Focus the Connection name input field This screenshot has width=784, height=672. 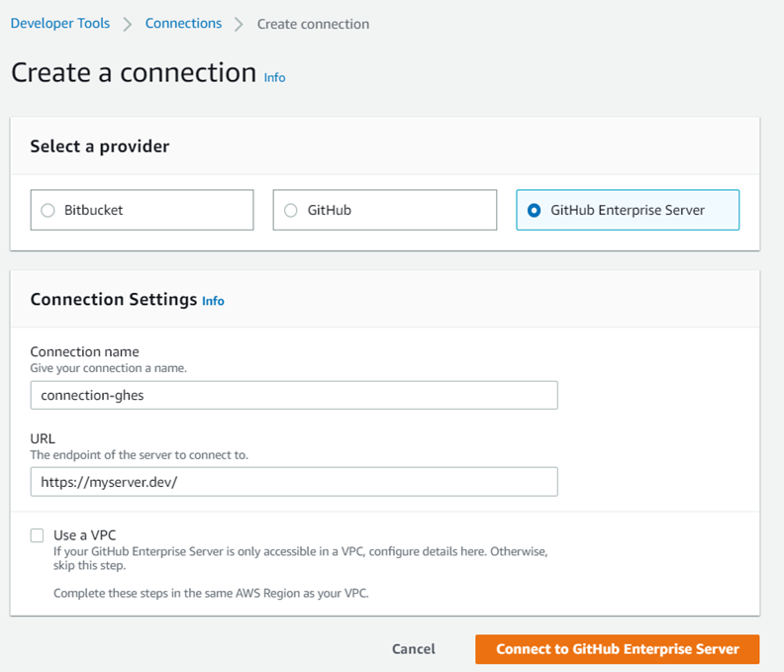pyautogui.click(x=294, y=395)
